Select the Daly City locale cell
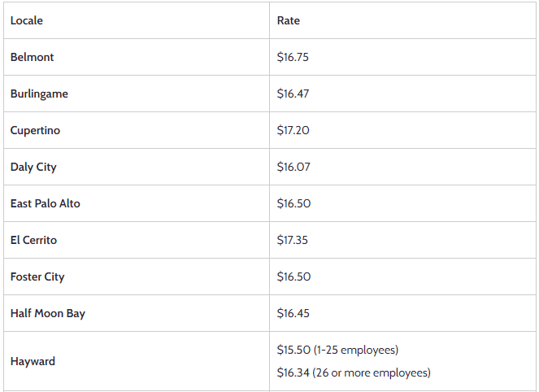539x392 pixels. coord(33,167)
